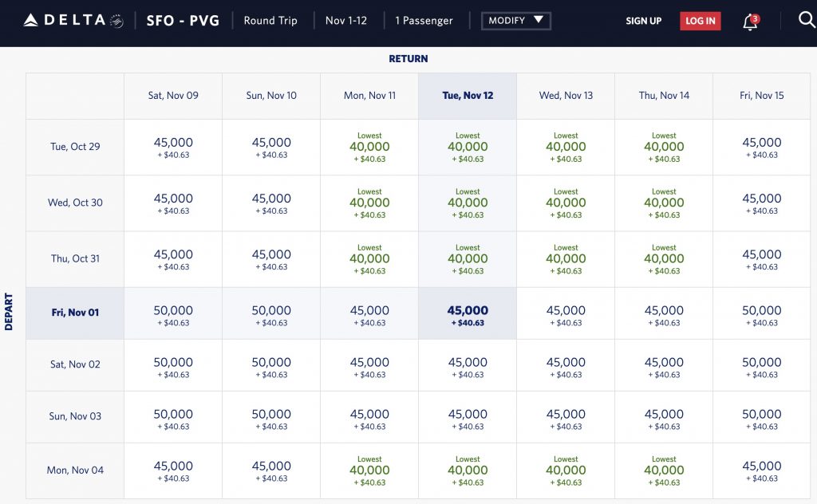The image size is (817, 504).
Task: Click the 1 Passenger selector
Action: [x=424, y=21]
